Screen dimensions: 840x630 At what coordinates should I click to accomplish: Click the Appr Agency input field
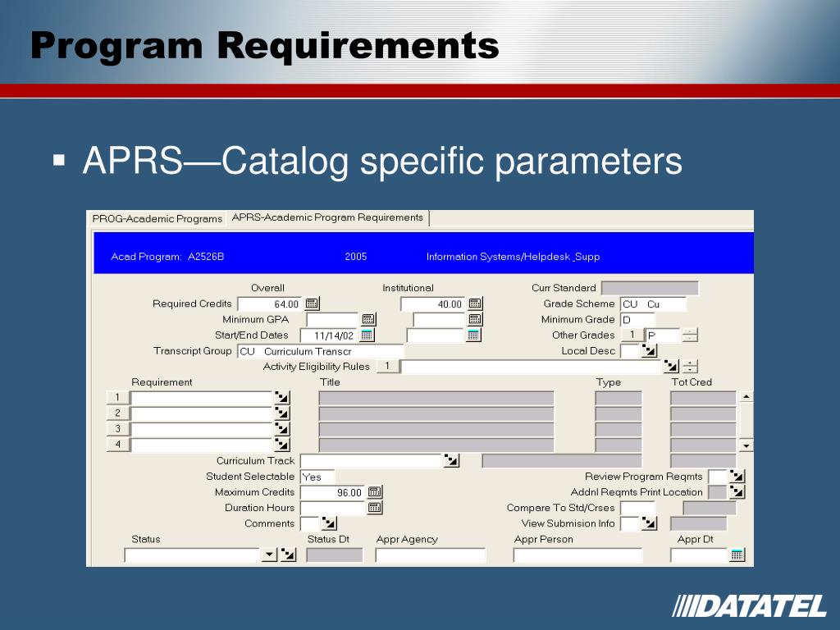430,555
